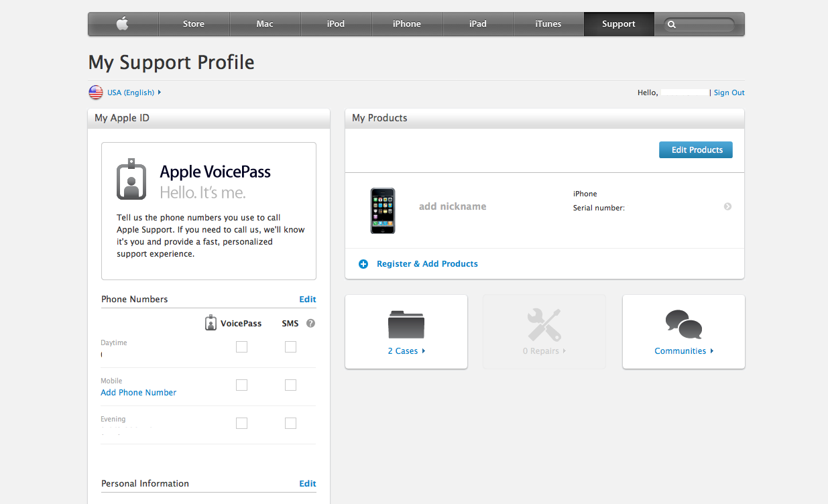The width and height of the screenshot is (828, 504).
Task: Click the USA flag icon
Action: click(96, 92)
